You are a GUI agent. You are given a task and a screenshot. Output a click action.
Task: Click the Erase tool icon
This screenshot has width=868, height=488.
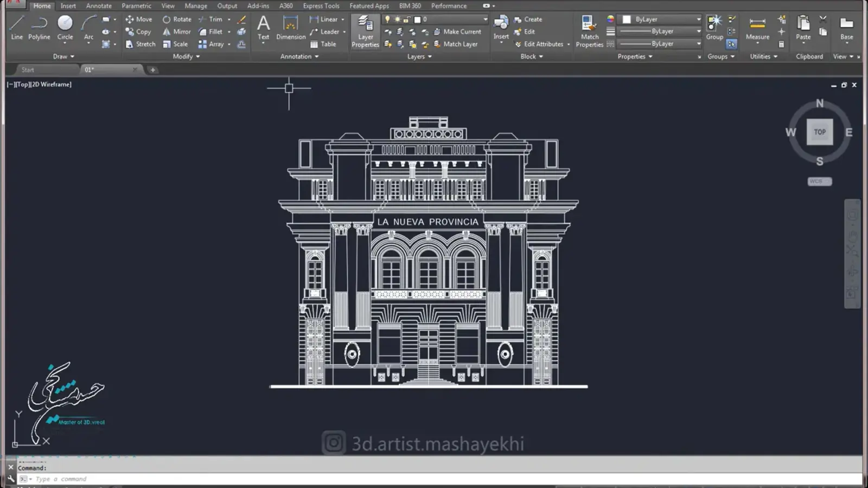point(242,19)
